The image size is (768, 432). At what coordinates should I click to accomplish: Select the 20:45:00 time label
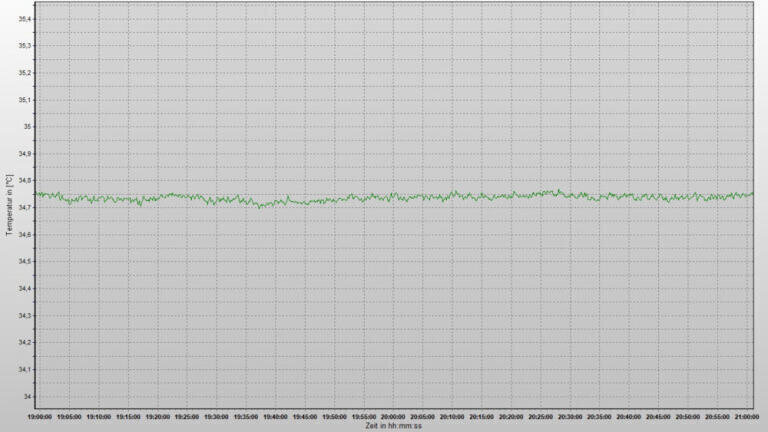tap(658, 417)
